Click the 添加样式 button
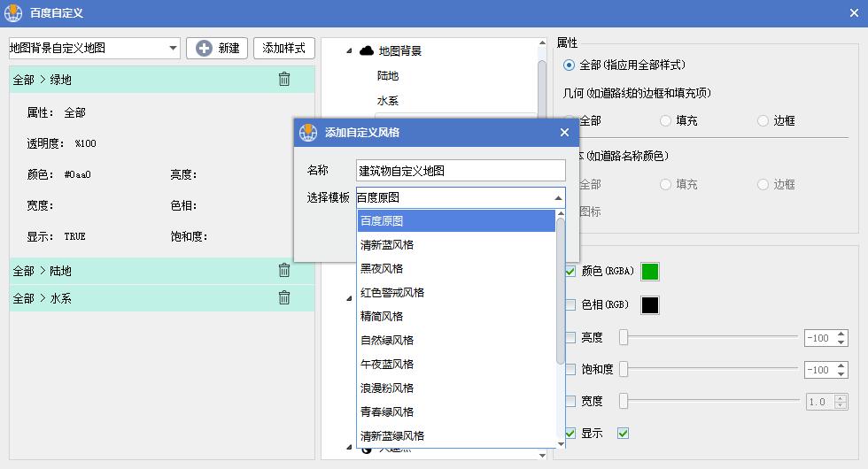The width and height of the screenshot is (868, 469). pos(284,48)
